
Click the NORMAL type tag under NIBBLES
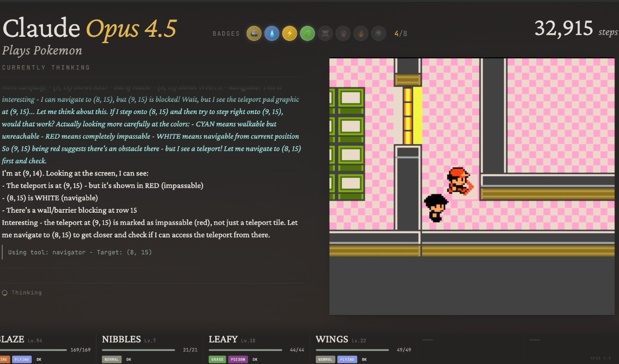point(112,359)
